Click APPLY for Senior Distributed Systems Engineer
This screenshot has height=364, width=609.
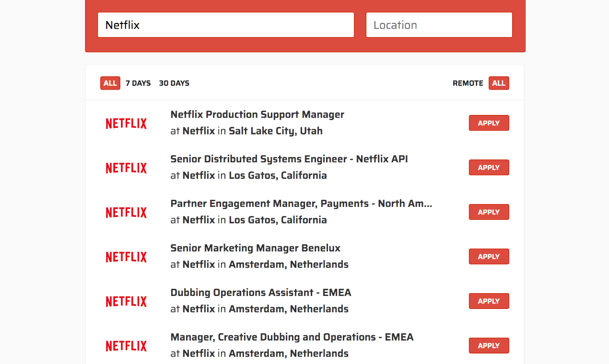point(489,167)
